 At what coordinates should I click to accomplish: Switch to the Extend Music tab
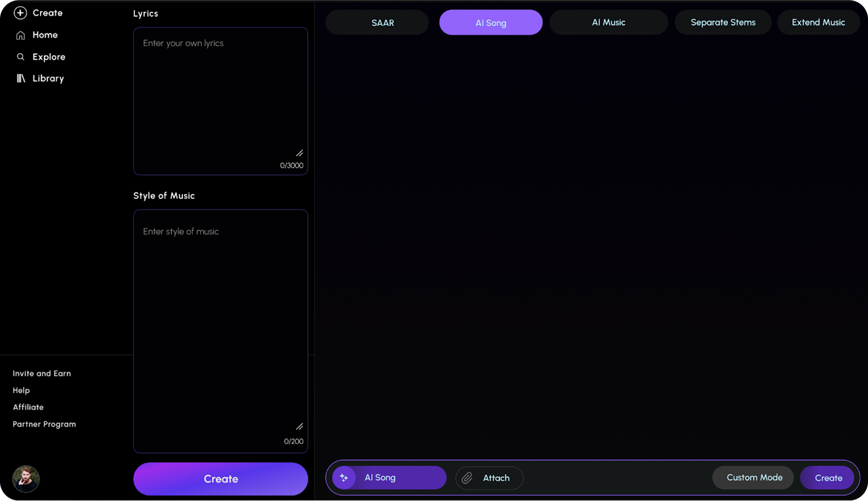point(818,22)
